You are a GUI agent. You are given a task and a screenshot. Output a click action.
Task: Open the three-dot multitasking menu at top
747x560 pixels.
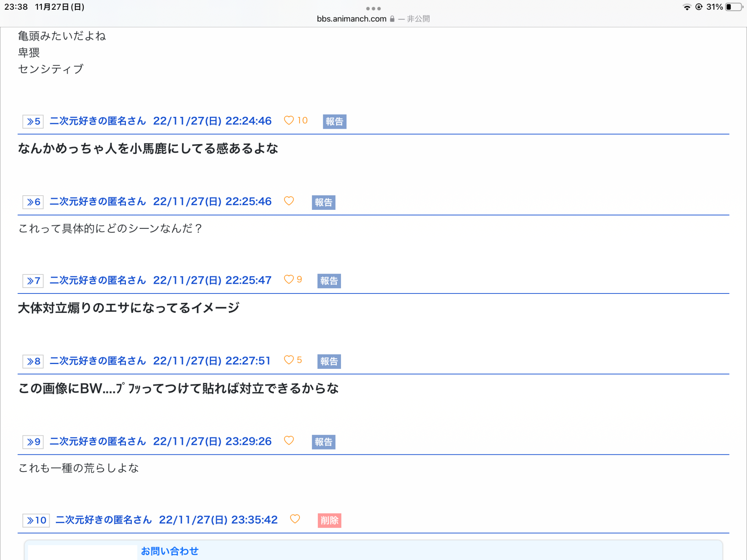tap(373, 8)
